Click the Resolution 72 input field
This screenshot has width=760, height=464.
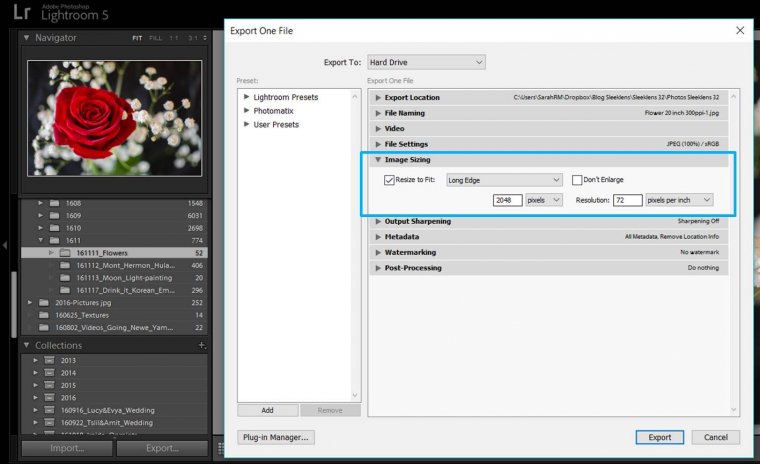[627, 200]
